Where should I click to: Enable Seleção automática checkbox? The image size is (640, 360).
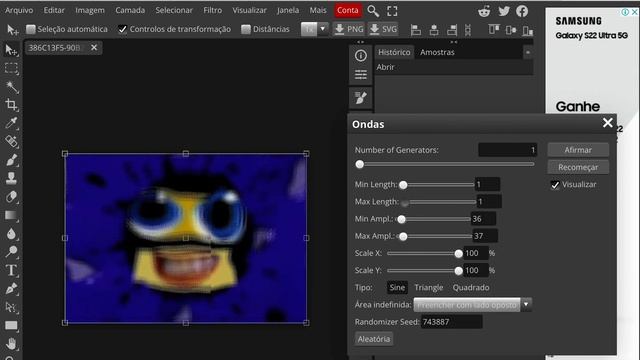[31, 29]
